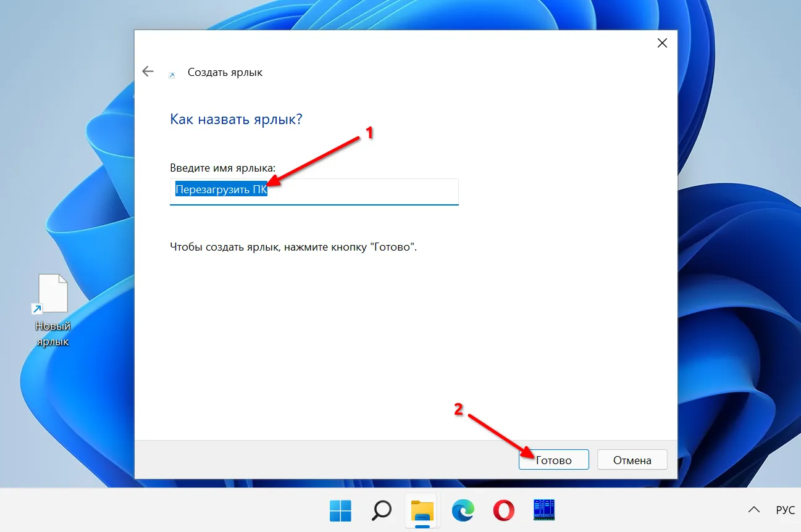Open the РУС input language switcher

(x=785, y=510)
